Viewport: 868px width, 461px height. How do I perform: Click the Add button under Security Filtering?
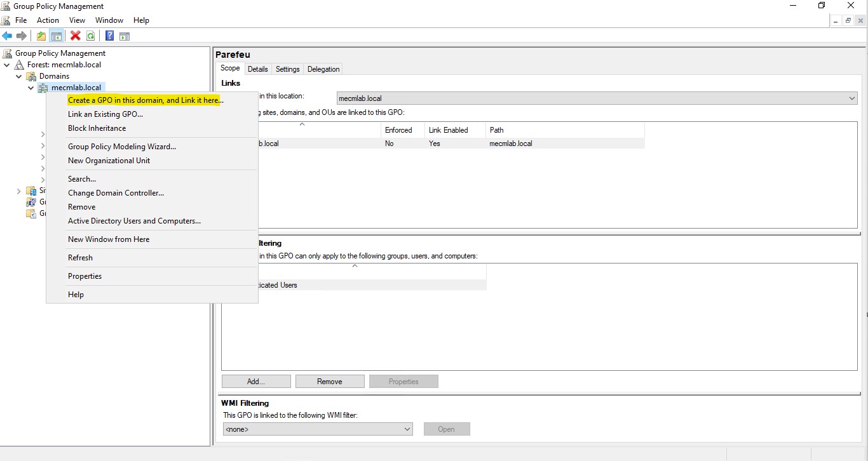[255, 381]
